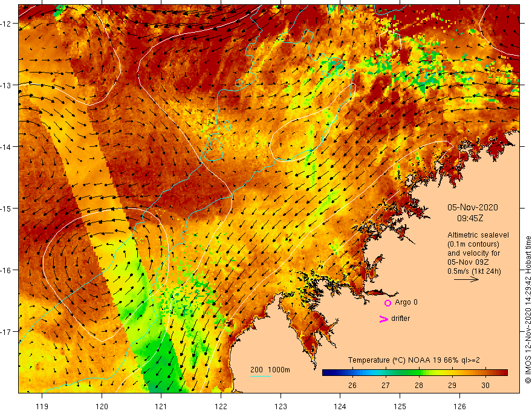532x411 pixels.
Task: Click the colorbar value 27
Action: (386, 385)
